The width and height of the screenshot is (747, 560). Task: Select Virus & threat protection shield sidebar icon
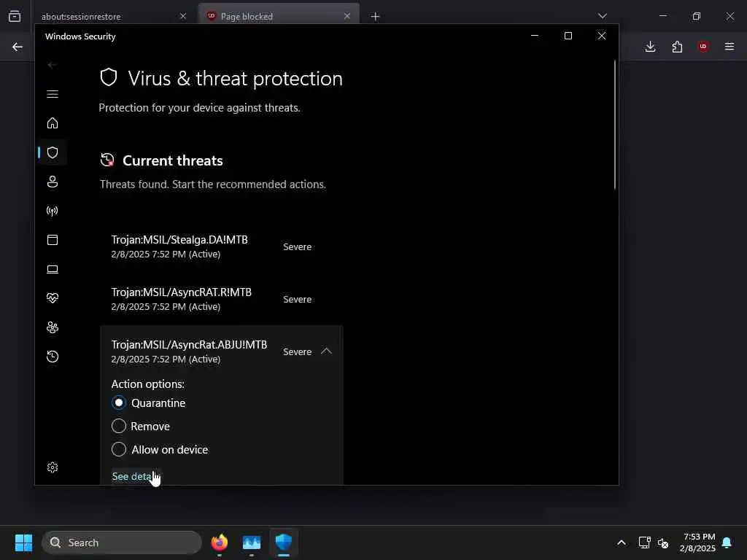[x=53, y=152]
